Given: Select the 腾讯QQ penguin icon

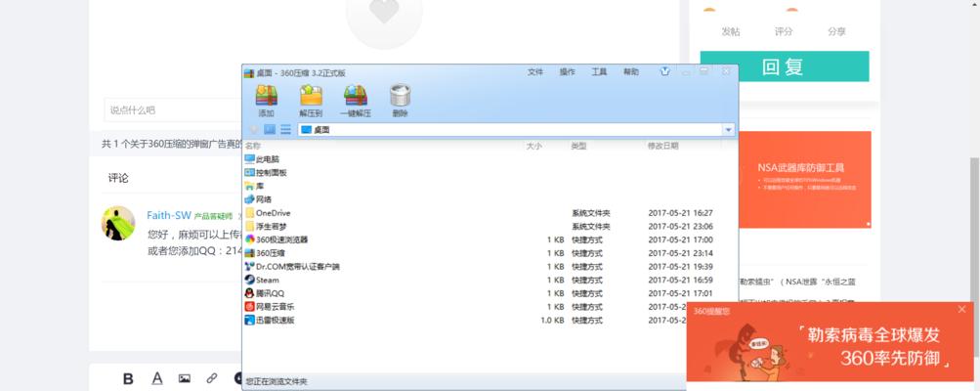Looking at the screenshot, I should 250,293.
